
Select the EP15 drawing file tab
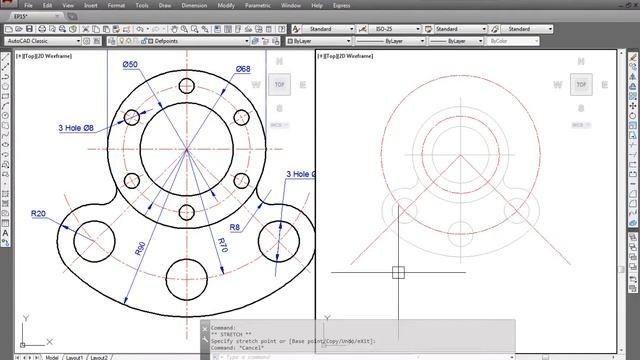[35, 16]
